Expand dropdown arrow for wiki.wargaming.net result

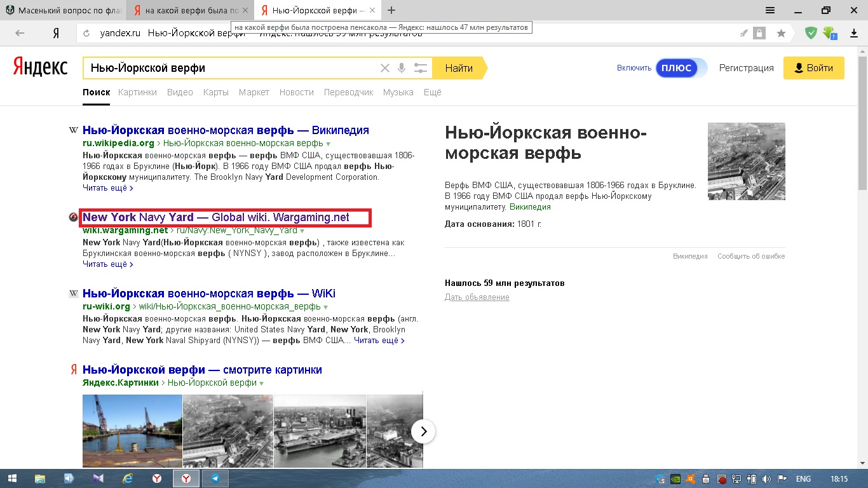302,231
